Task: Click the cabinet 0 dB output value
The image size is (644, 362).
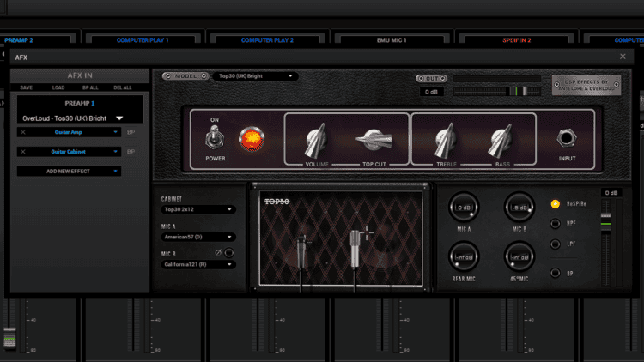Action: pyautogui.click(x=611, y=193)
